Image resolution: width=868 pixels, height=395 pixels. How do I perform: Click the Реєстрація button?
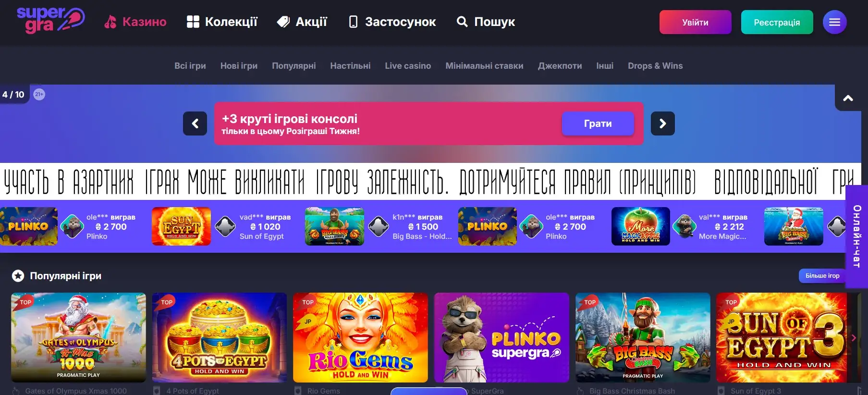click(x=777, y=22)
